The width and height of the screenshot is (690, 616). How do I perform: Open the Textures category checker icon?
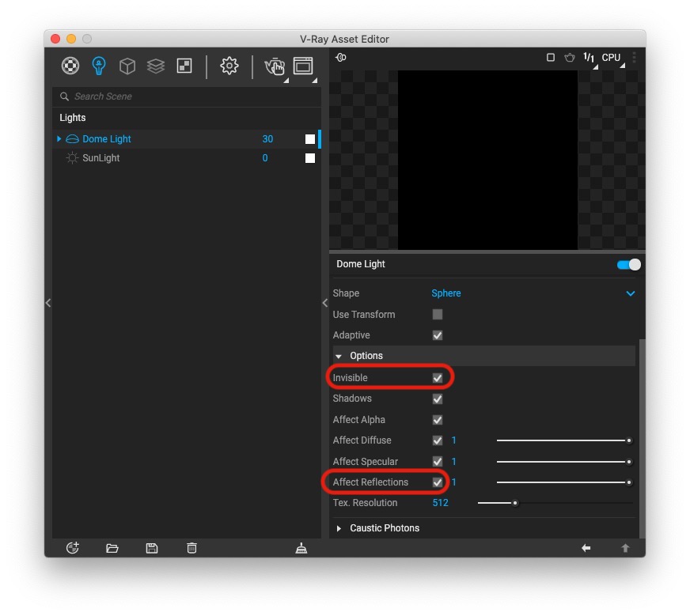(184, 66)
